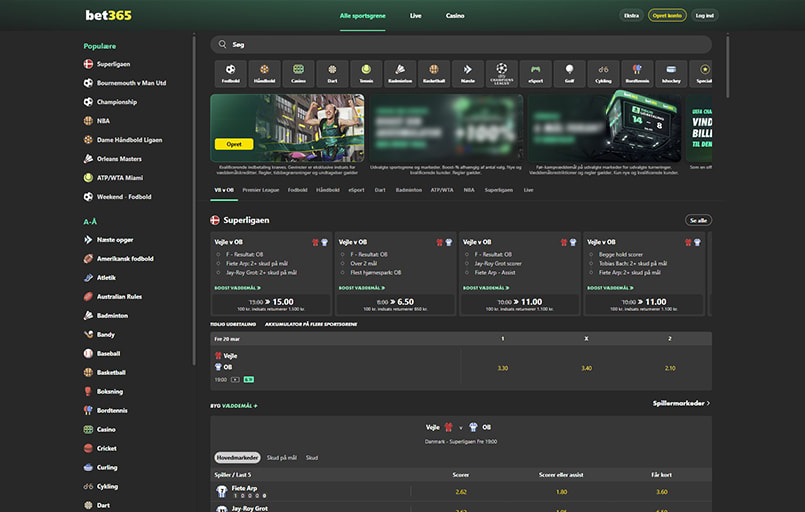Open the eSport gamepad tile in the icon row

535,73
